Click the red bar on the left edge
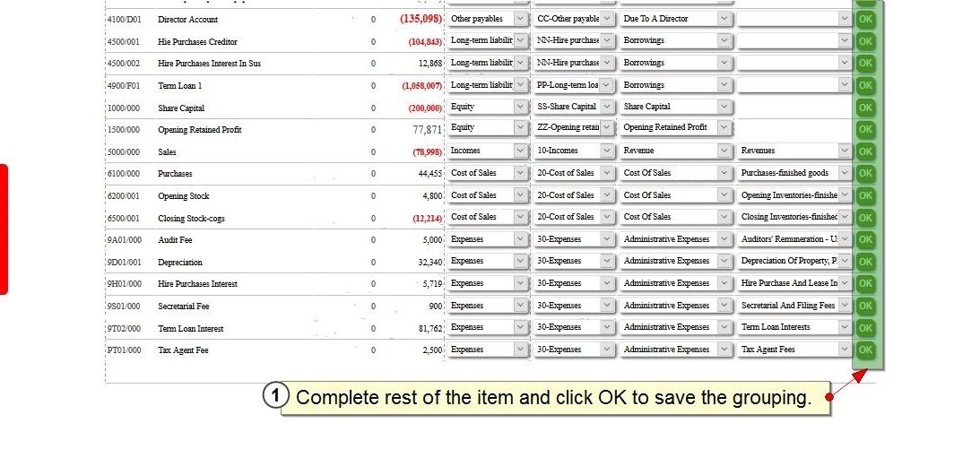The width and height of the screenshot is (980, 449). point(4,229)
